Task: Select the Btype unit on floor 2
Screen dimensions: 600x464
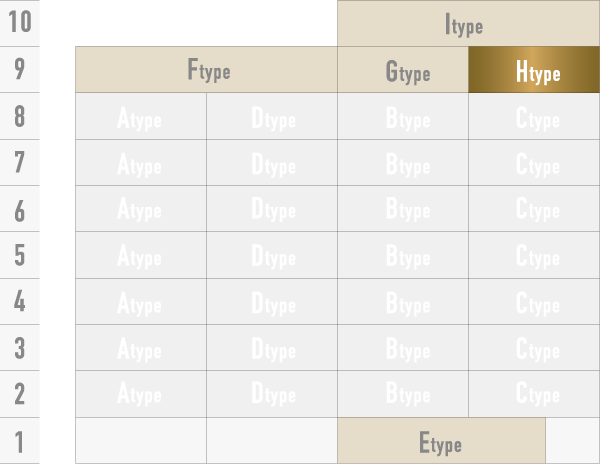Action: (x=403, y=393)
